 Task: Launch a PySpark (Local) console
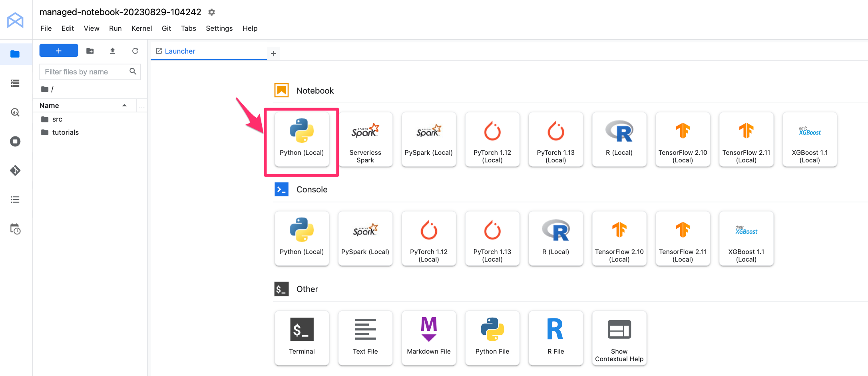365,238
